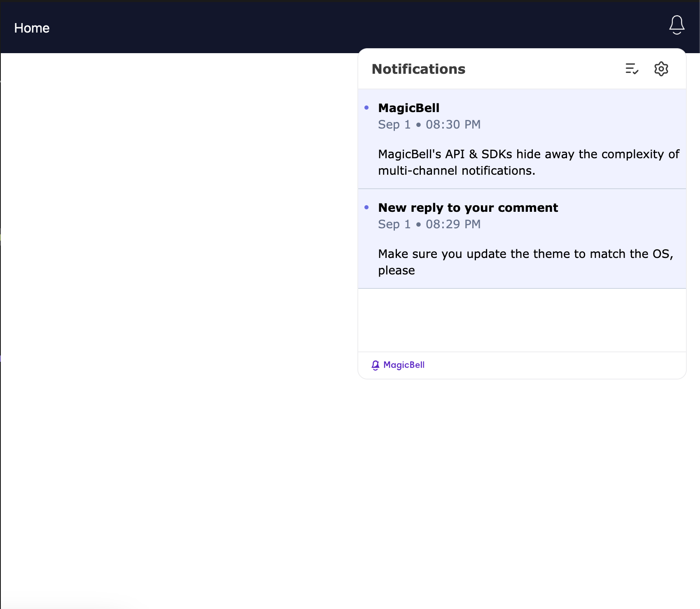Open the MagicBell branding link in footer
Screen dimensions: 700x609
point(398,365)
